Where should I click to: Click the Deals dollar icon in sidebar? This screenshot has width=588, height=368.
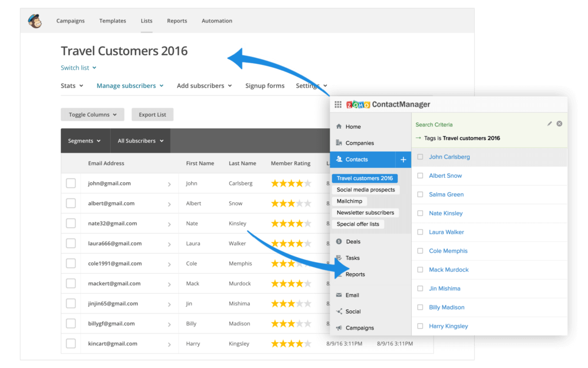point(339,241)
